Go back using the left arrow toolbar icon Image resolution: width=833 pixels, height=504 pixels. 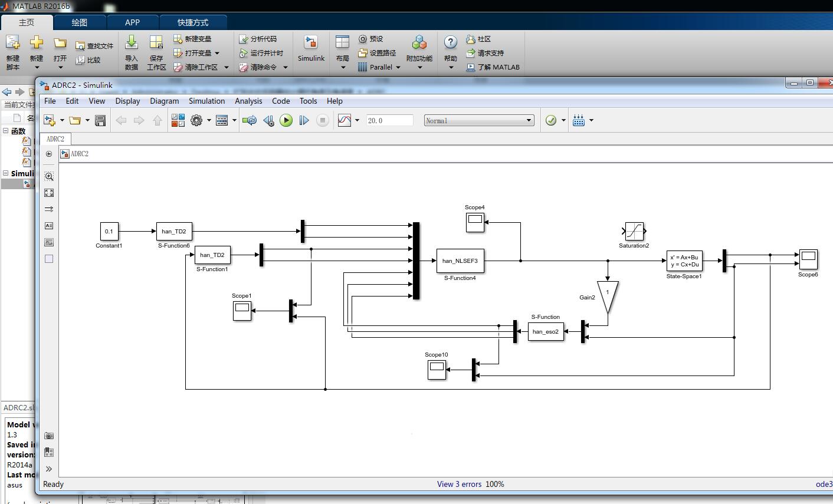coord(121,120)
